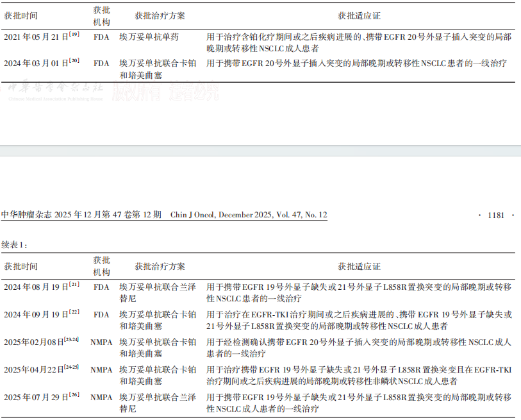
Task: Click citation [19] superscript
Action: click(x=74, y=34)
